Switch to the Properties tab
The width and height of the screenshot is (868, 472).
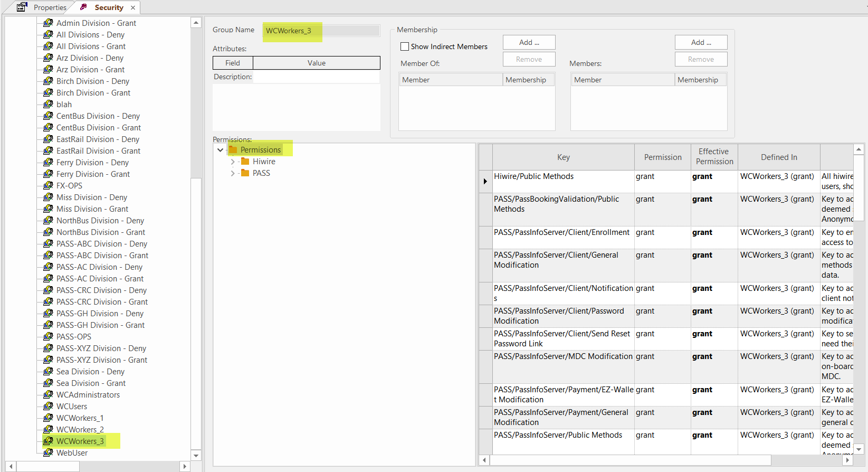point(50,7)
